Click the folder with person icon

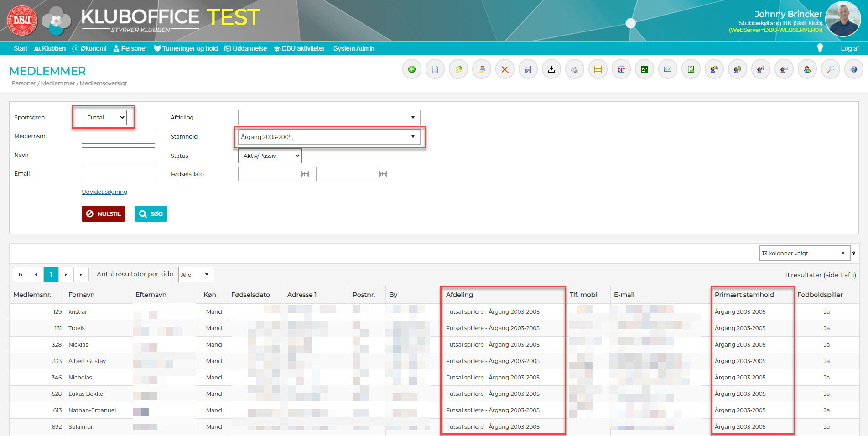[x=482, y=69]
